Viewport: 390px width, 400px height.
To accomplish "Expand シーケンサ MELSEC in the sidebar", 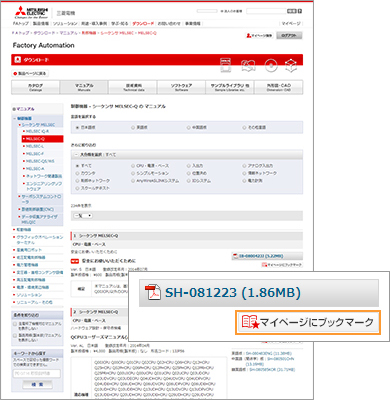I will point(38,125).
